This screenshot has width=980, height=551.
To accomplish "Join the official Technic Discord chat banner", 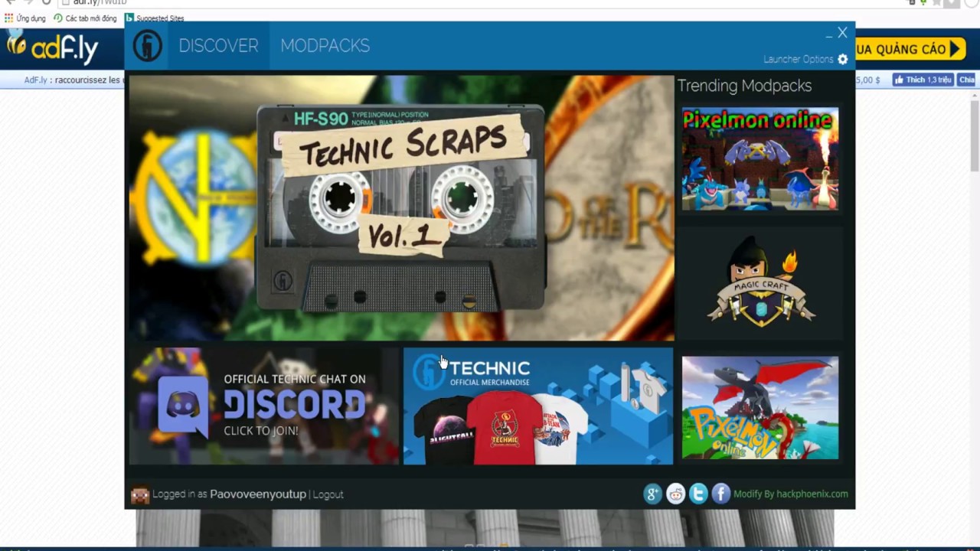I will 263,406.
